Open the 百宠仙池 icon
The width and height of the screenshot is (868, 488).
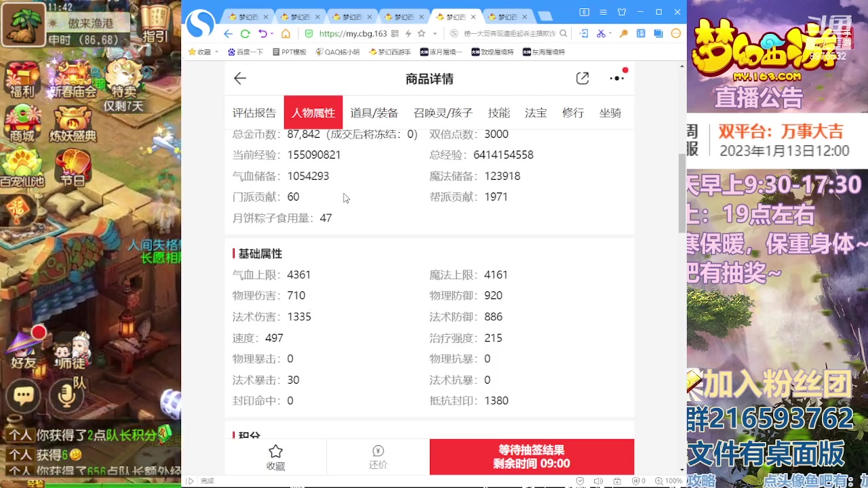coord(22,167)
